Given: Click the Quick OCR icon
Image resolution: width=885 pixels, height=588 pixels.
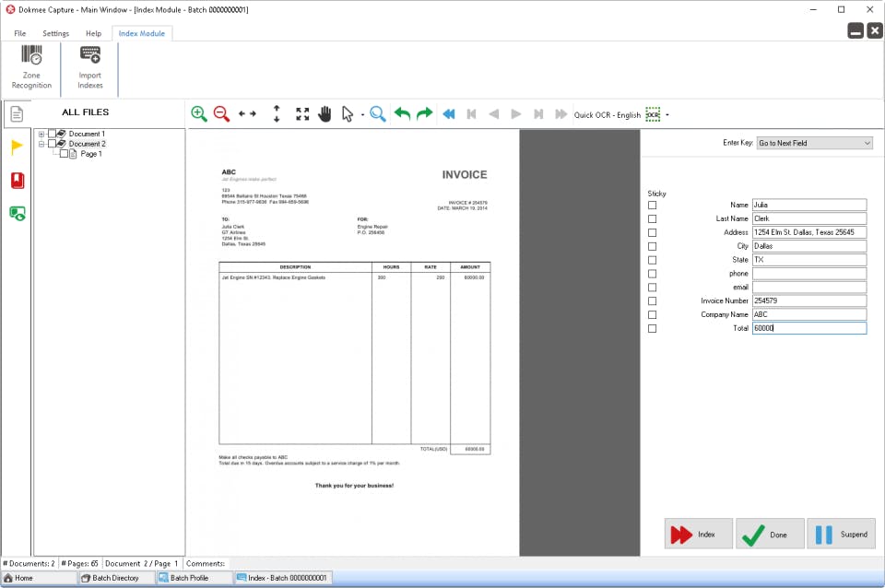Looking at the screenshot, I should 653,114.
